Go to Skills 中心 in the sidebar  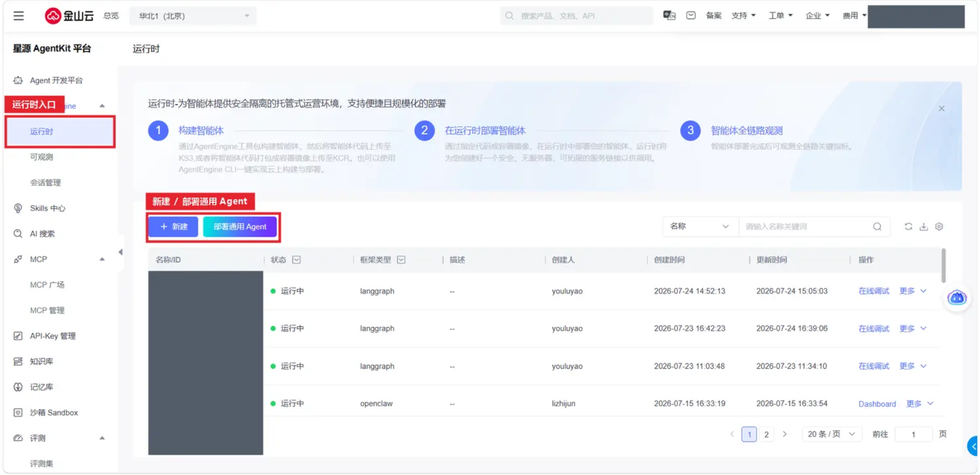[x=47, y=208]
